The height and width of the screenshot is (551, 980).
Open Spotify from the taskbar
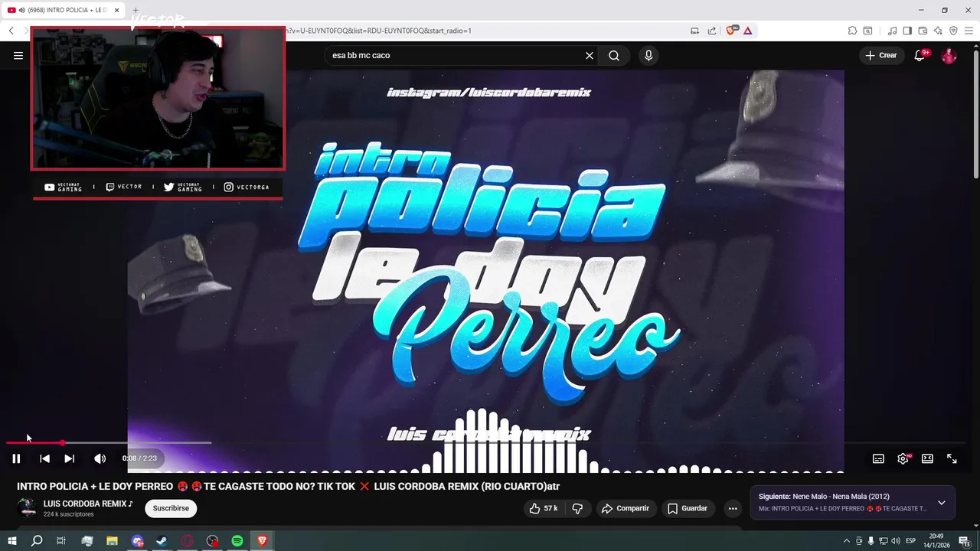237,541
